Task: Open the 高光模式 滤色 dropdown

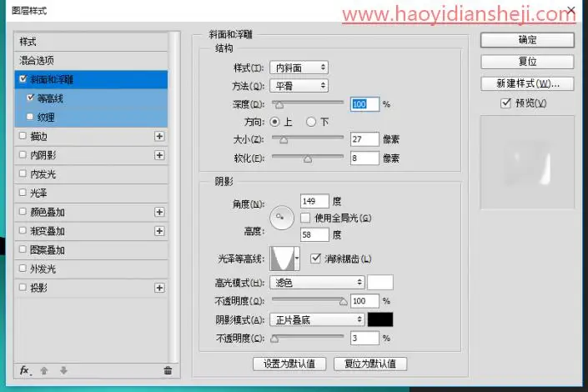Action: point(317,282)
